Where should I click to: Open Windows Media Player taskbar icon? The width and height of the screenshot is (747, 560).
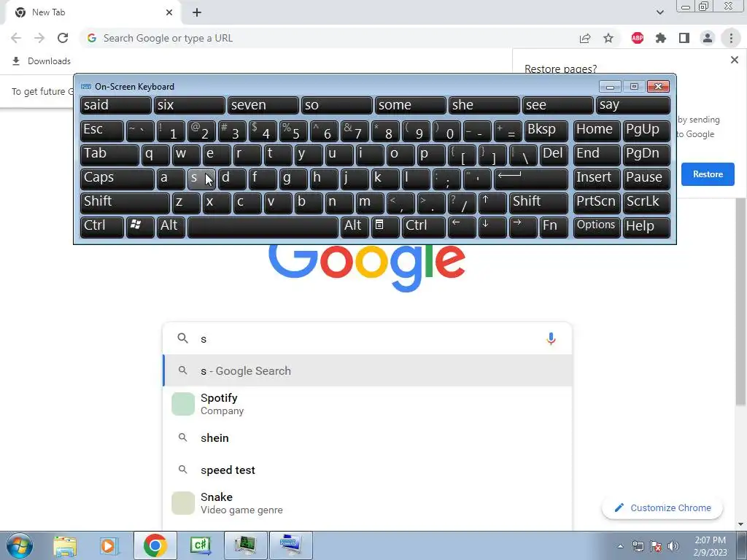(x=109, y=545)
